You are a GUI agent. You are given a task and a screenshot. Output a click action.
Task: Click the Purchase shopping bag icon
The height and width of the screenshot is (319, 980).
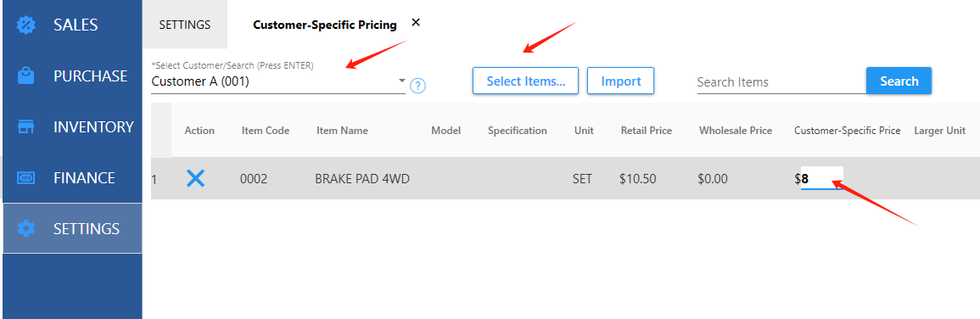[25, 76]
